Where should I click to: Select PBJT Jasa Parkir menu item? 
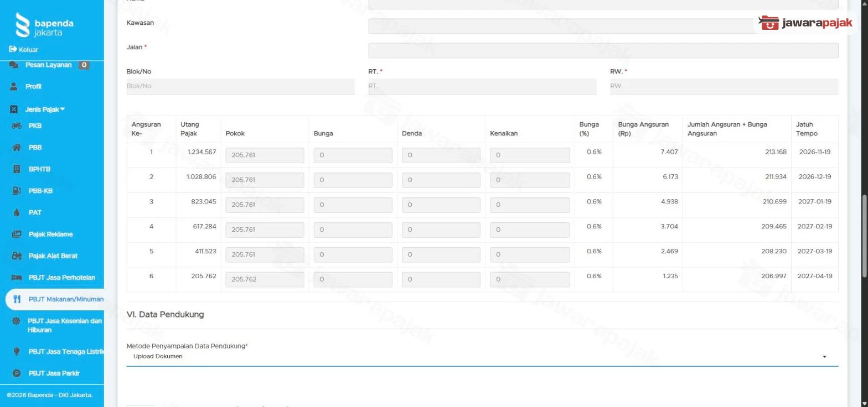[54, 373]
